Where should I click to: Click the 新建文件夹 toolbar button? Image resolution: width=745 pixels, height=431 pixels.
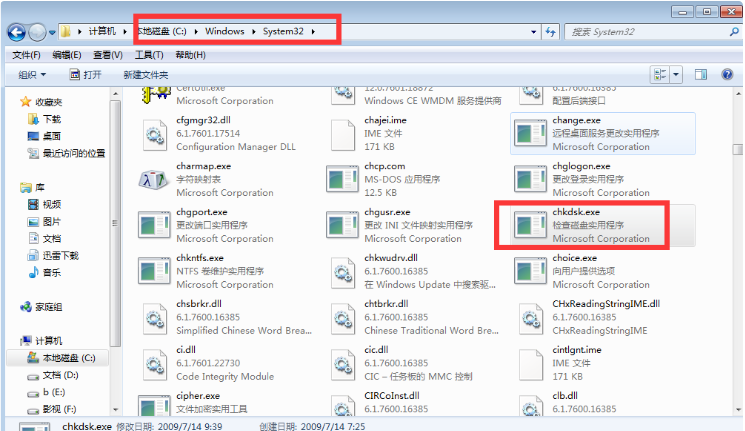pyautogui.click(x=146, y=75)
